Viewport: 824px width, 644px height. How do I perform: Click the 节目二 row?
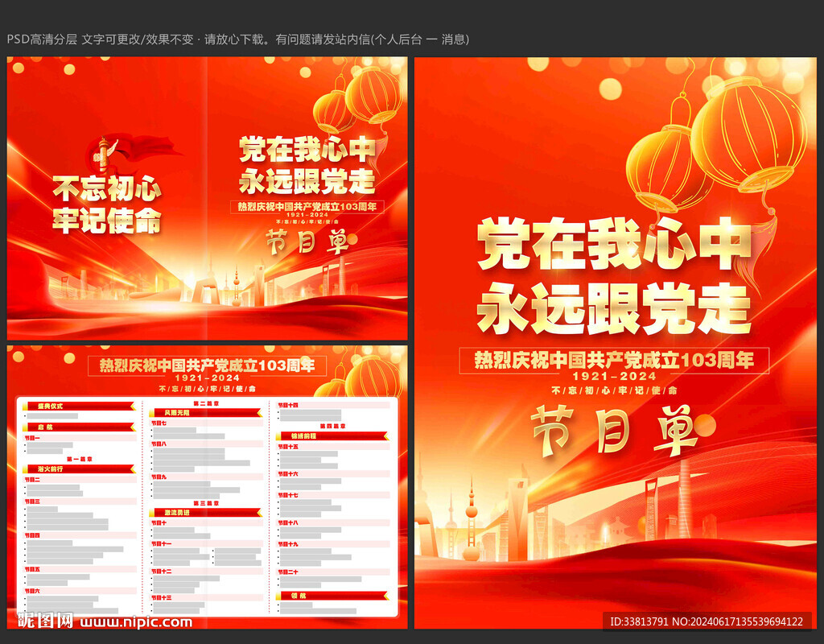point(80,480)
